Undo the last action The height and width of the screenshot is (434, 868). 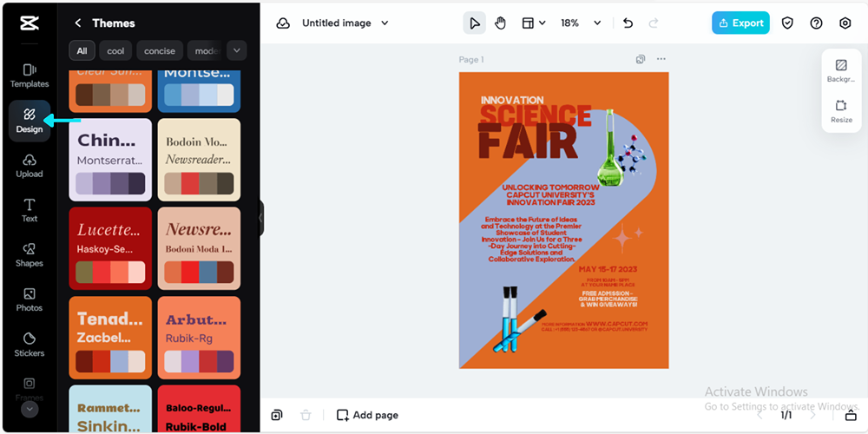point(628,23)
